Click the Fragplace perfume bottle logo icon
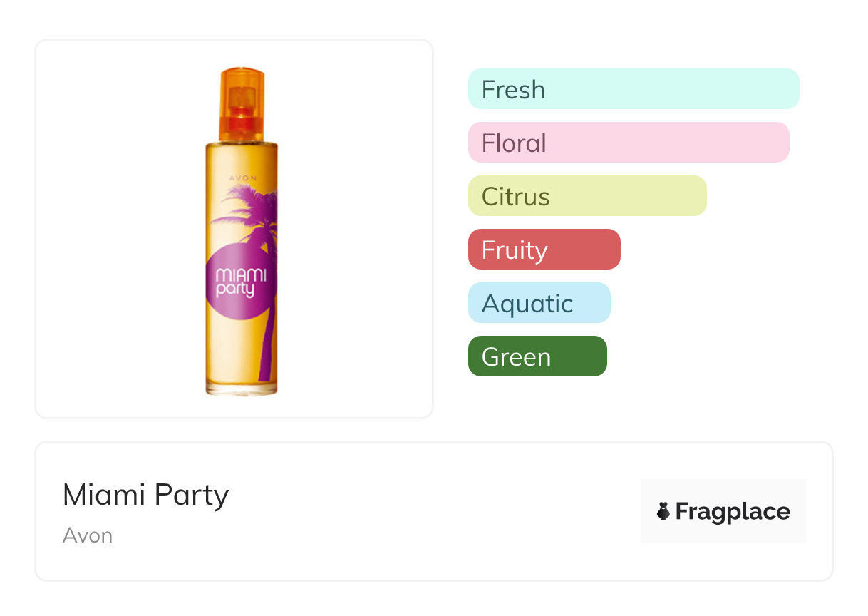The height and width of the screenshot is (616, 868). pos(663,511)
